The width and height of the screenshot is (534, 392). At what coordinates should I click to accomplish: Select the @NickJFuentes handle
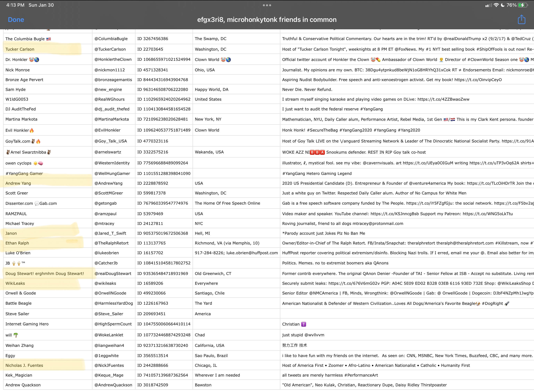(109, 365)
